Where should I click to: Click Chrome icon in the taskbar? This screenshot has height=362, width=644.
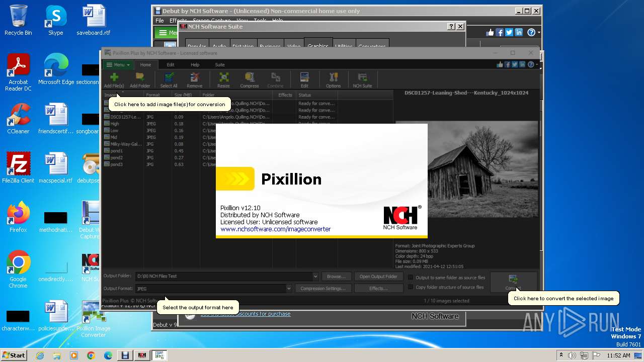click(x=91, y=355)
